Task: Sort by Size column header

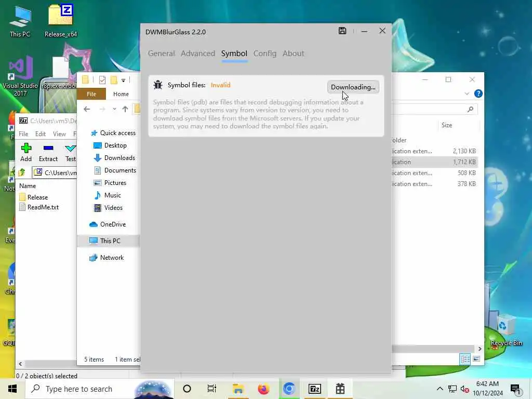Action: [x=446, y=125]
